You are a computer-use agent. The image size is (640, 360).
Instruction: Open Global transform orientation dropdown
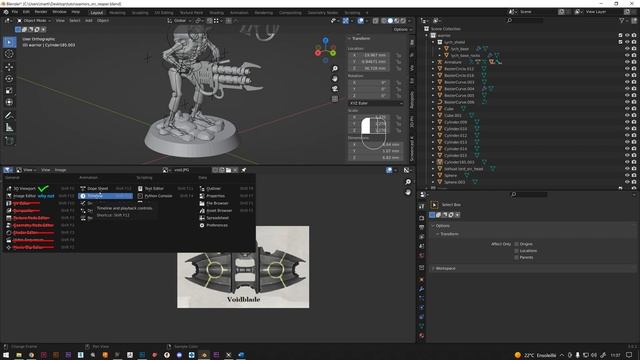click(x=180, y=20)
